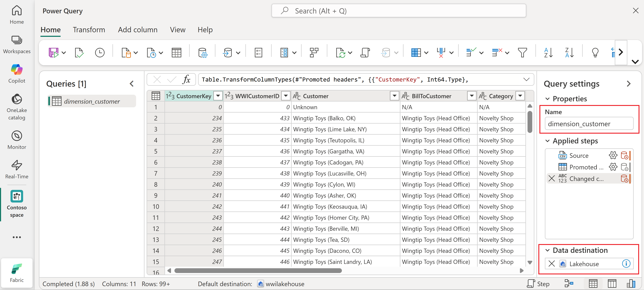Click the query Name input field

[x=589, y=124]
